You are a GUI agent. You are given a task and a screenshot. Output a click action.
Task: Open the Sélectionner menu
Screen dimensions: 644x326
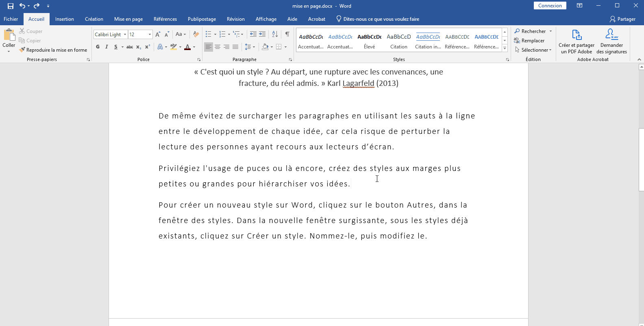pyautogui.click(x=533, y=50)
